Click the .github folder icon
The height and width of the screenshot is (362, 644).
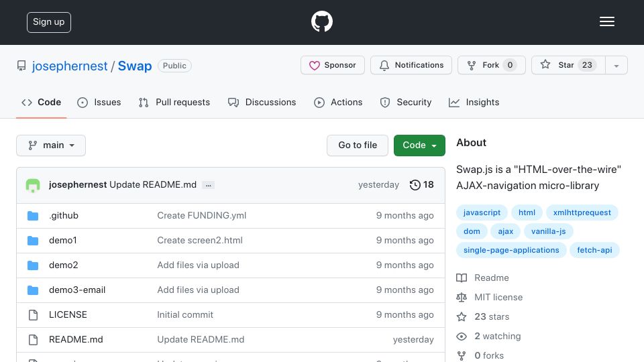(x=33, y=216)
